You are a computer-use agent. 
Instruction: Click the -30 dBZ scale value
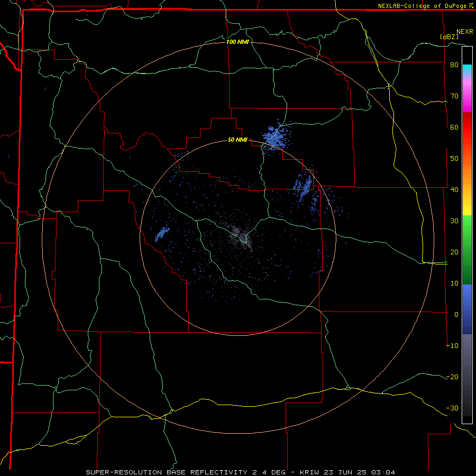[x=452, y=408]
